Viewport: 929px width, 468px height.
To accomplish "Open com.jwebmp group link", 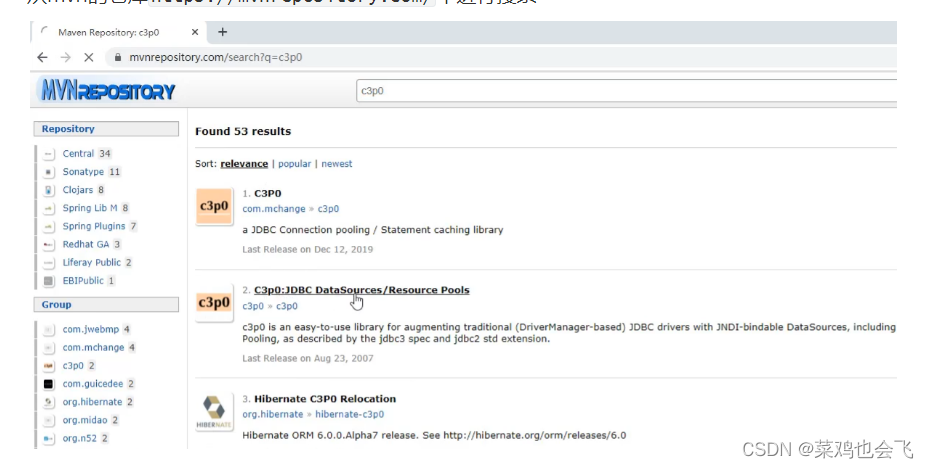I will [91, 329].
